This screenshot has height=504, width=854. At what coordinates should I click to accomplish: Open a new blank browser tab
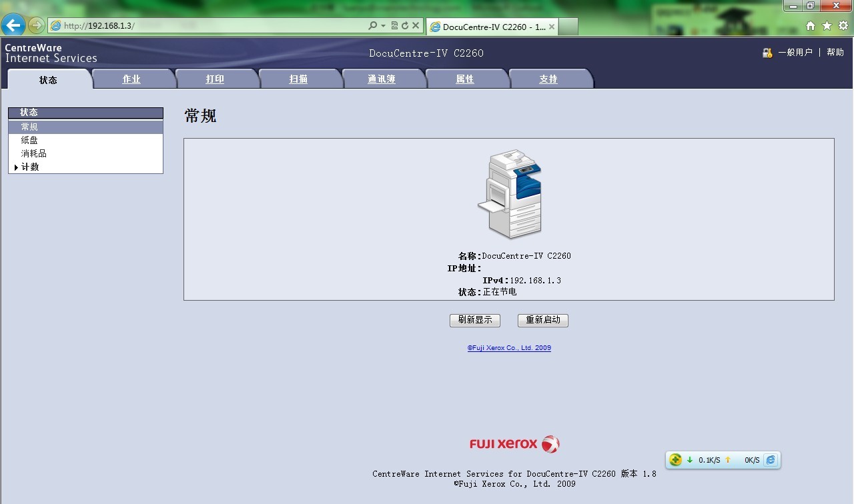tap(568, 27)
